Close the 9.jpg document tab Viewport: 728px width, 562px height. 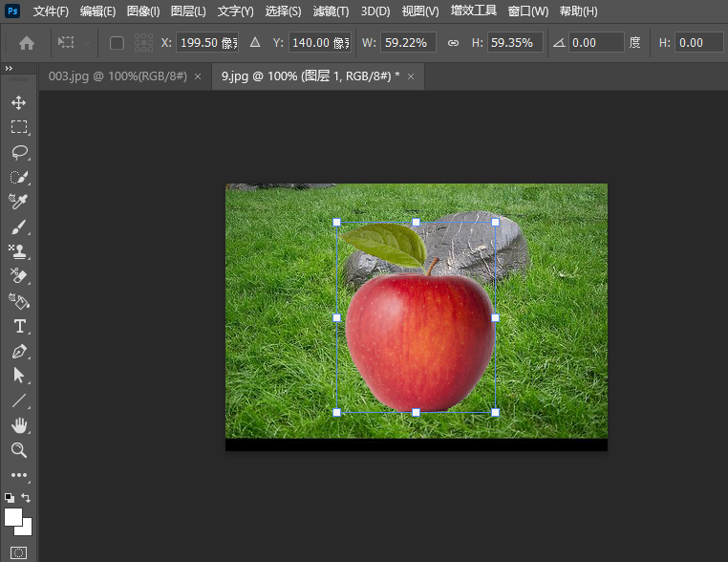tap(410, 76)
